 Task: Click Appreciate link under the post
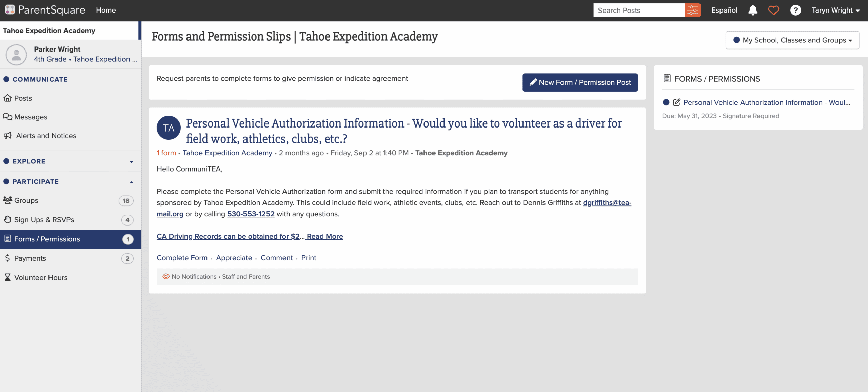[234, 258]
